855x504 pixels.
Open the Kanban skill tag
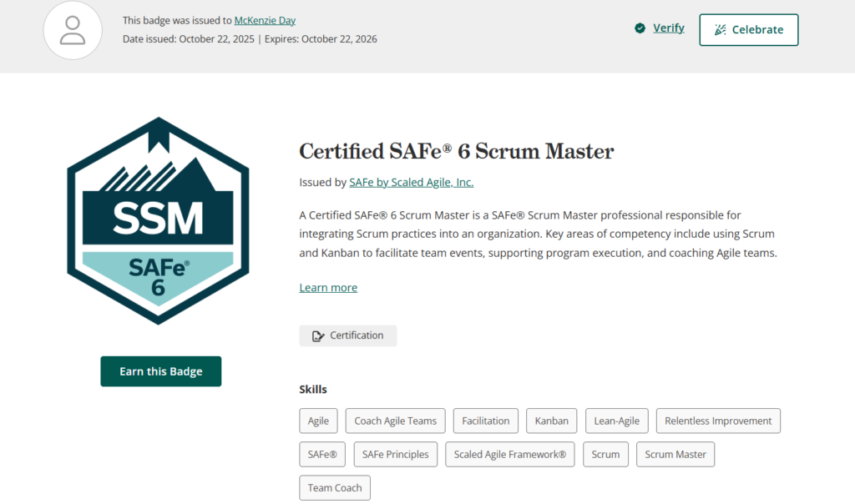click(x=552, y=421)
